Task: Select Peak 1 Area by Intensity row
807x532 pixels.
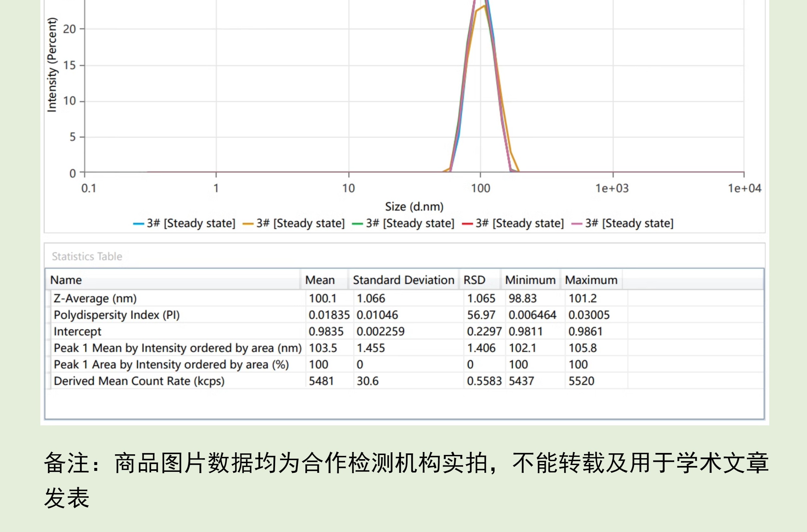Action: (171, 365)
